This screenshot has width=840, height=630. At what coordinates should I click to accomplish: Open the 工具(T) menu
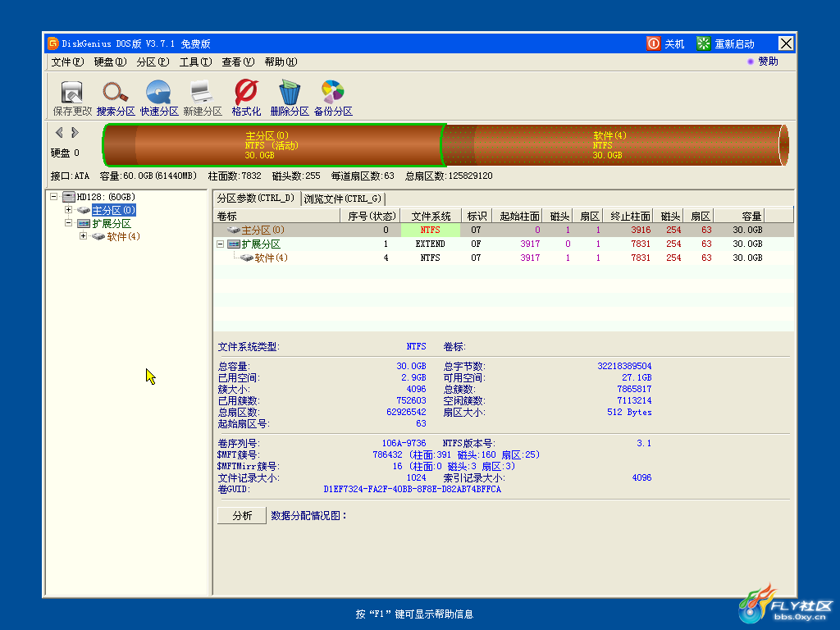(x=195, y=62)
